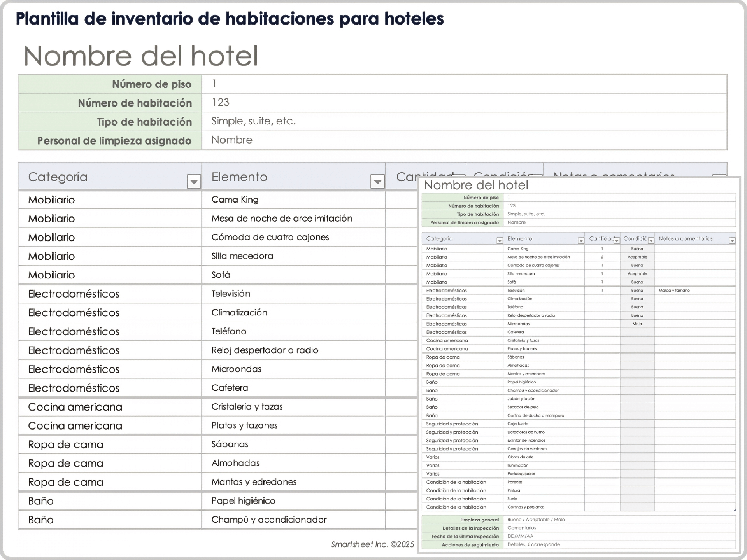Select the 'Acciones de seguimiento' label

470,545
